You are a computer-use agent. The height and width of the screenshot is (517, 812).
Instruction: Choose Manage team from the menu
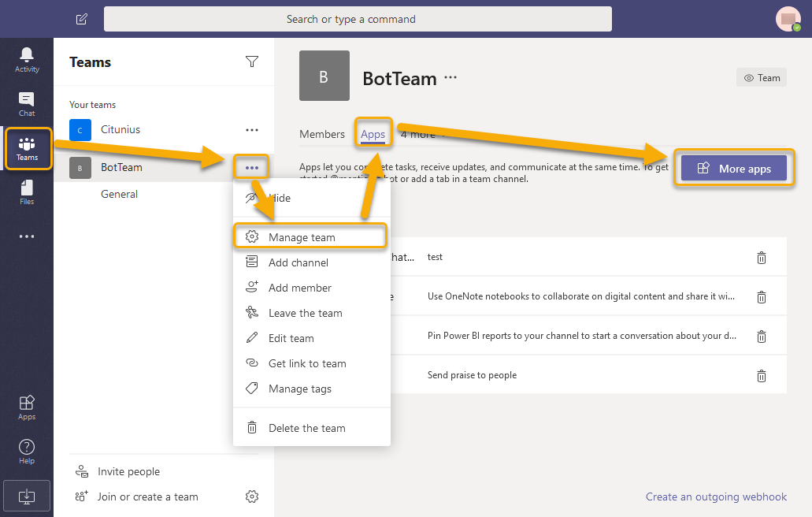point(310,236)
